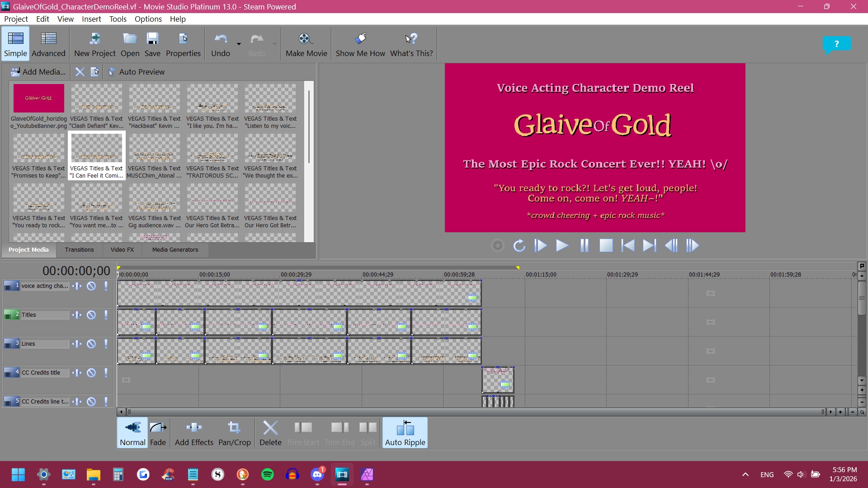868x488 pixels.
Task: Open Spotify from the taskbar
Action: point(268,474)
